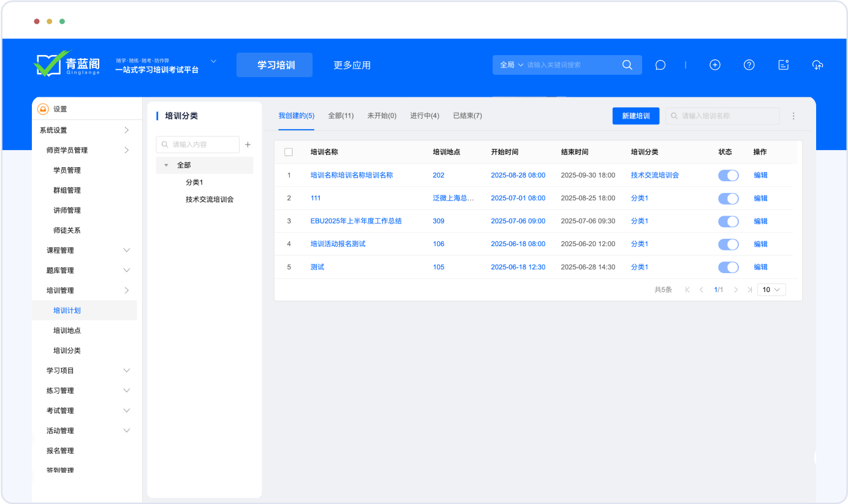Select 技术交流培训会 in category tree
This screenshot has width=848, height=504.
210,200
